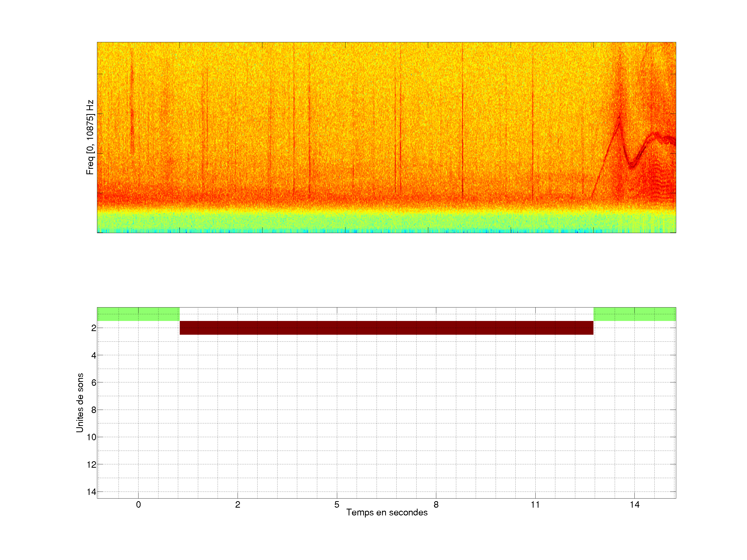Click y-axis tick label 8
This screenshot has height=560, width=747.
pos(94,410)
